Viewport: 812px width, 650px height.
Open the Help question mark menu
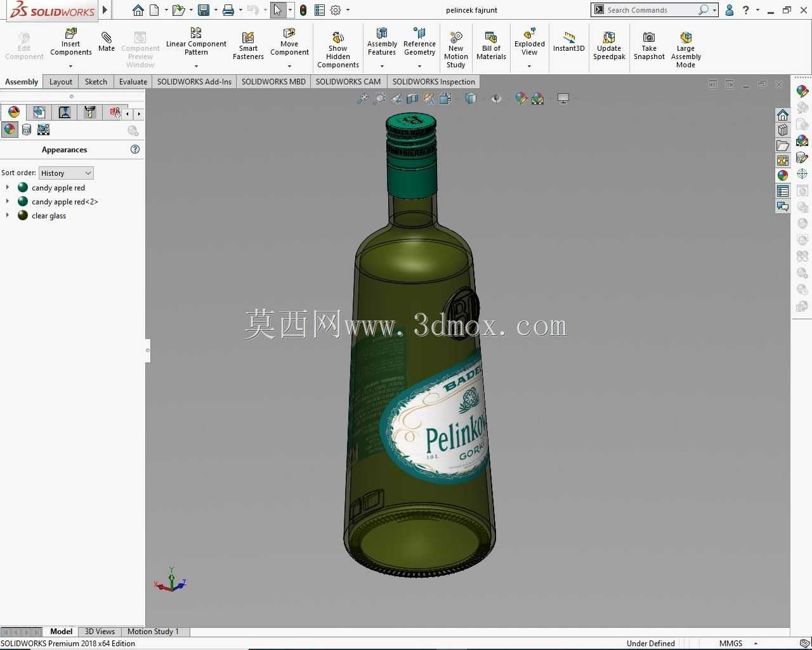click(x=746, y=10)
